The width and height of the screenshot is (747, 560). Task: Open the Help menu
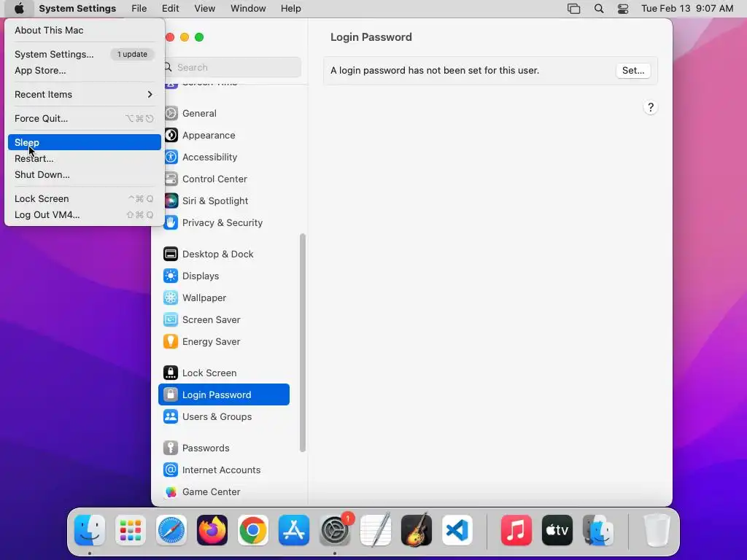tap(290, 9)
